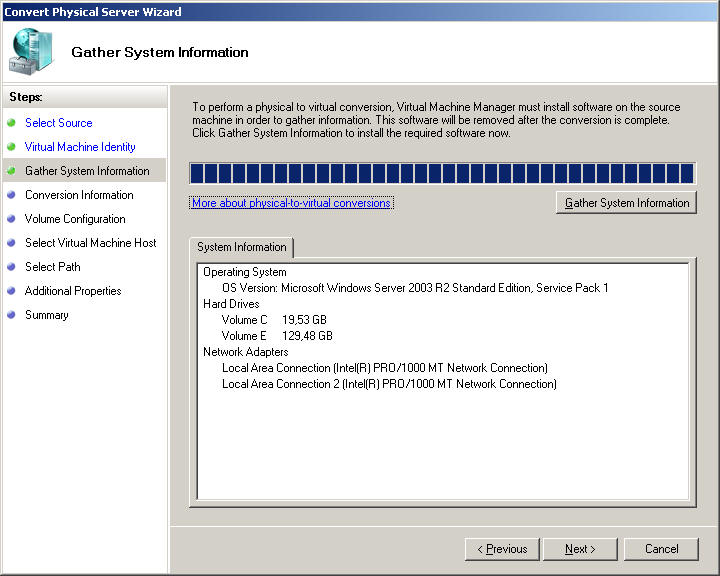This screenshot has height=576, width=720.
Task: Click blue bullet beside Volume Configuration
Action: 12,219
